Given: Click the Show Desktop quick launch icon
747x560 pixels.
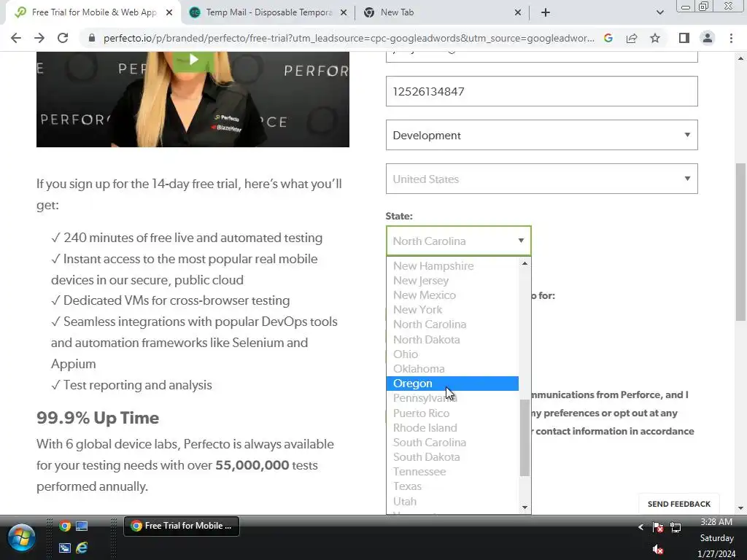Looking at the screenshot, I should (82, 526).
